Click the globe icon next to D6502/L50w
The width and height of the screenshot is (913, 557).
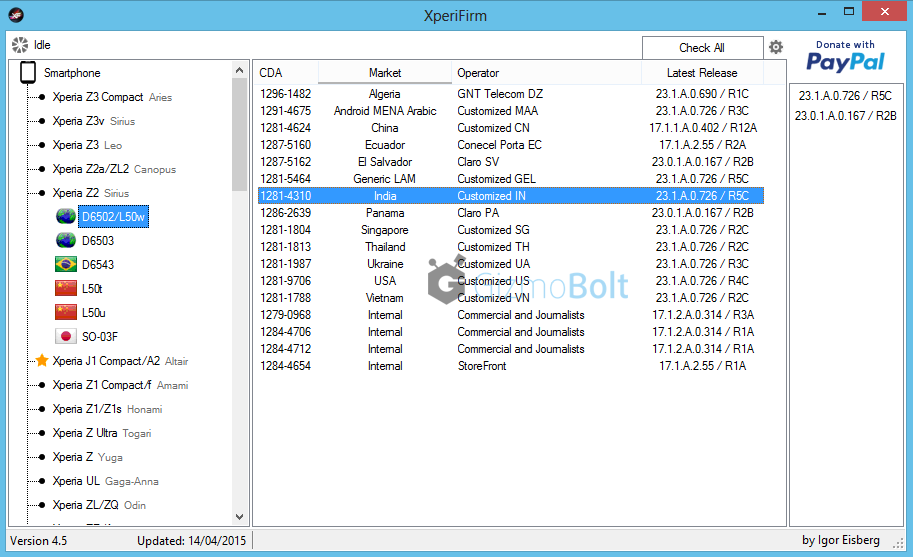coord(66,217)
